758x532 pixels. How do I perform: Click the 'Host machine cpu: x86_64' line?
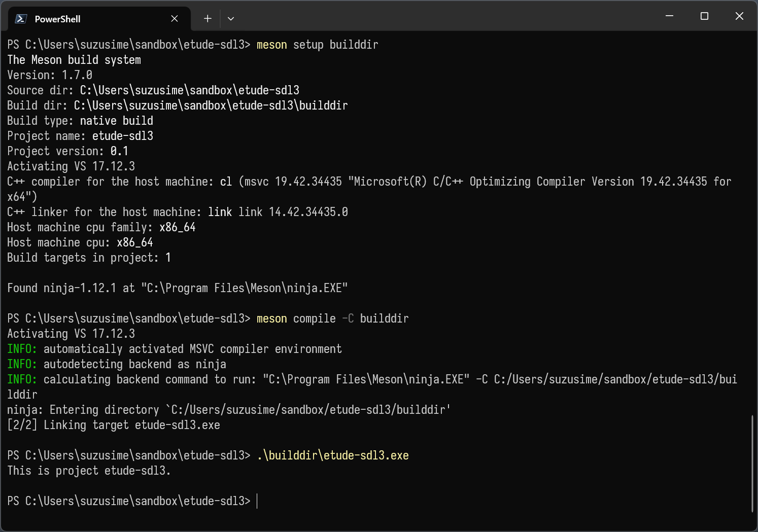click(80, 242)
